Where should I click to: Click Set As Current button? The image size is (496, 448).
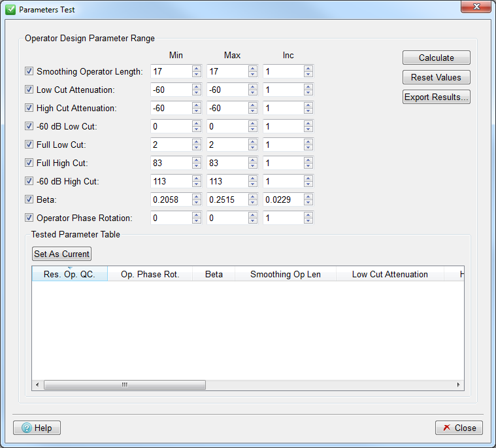click(61, 254)
